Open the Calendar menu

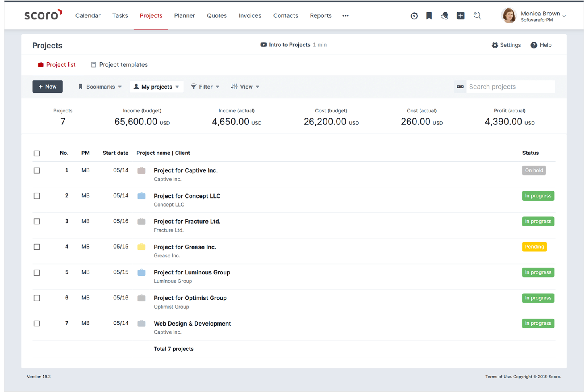coord(88,15)
